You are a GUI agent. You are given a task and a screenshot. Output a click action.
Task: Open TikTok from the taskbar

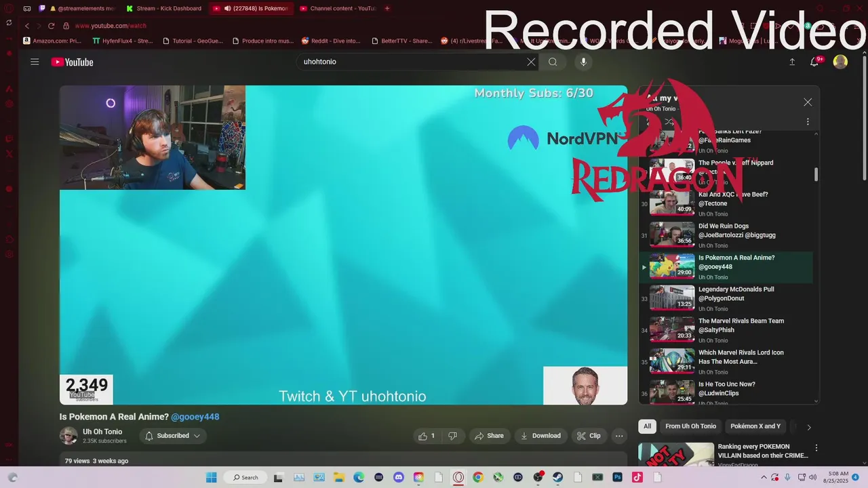pos(637,477)
